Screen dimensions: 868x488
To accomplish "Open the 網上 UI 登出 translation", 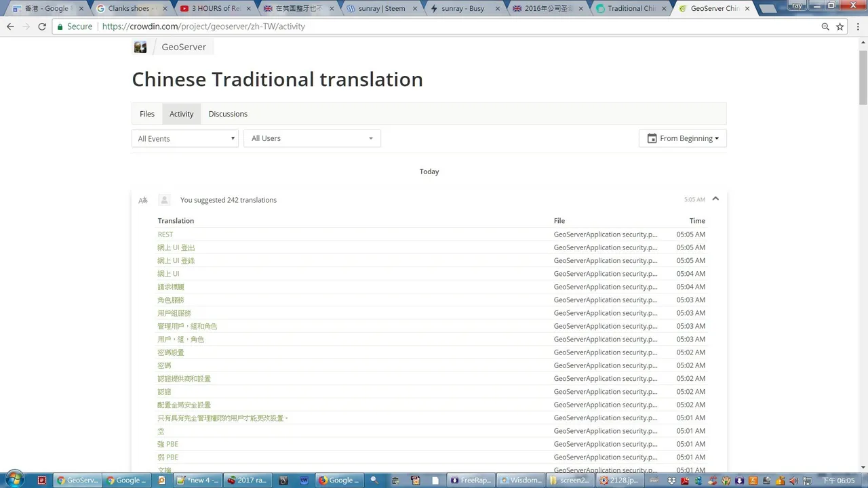I will (176, 247).
